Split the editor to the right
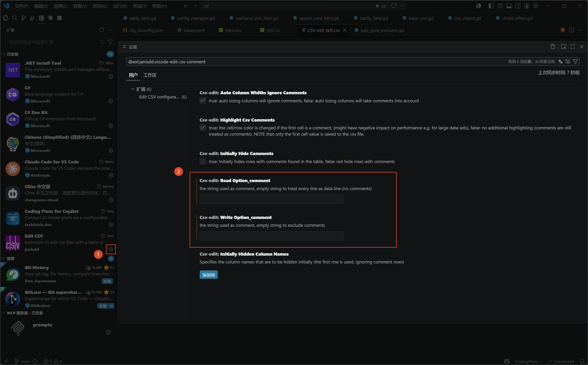 (x=572, y=30)
